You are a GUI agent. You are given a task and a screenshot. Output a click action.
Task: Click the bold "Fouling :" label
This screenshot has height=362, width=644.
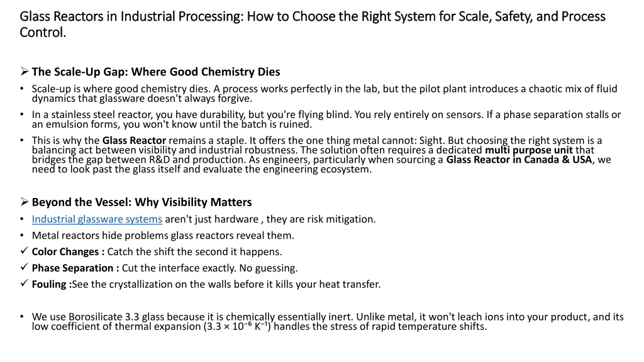click(52, 284)
